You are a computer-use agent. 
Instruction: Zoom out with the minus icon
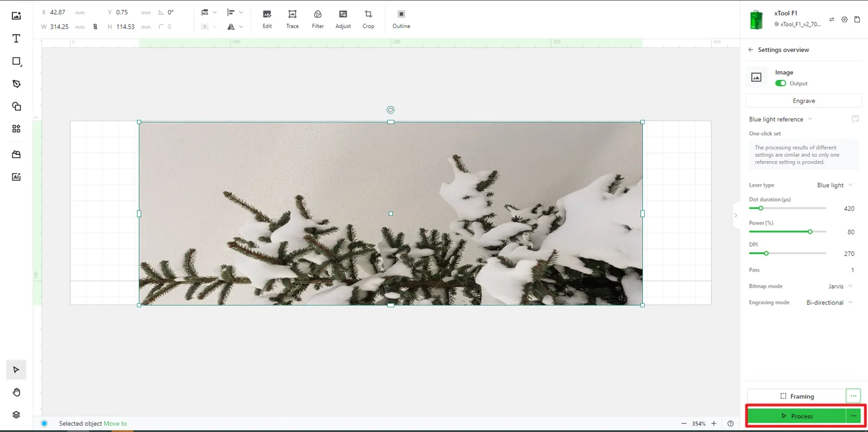click(684, 423)
